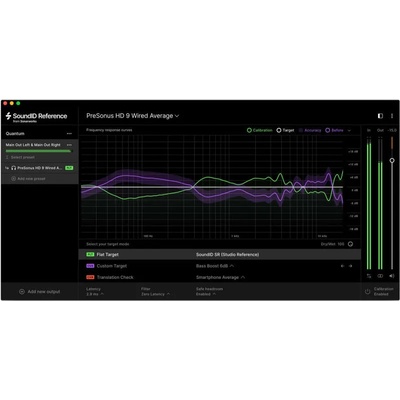Click the Dry/Wet 100 value
The height and width of the screenshot is (400, 400).
click(332, 244)
